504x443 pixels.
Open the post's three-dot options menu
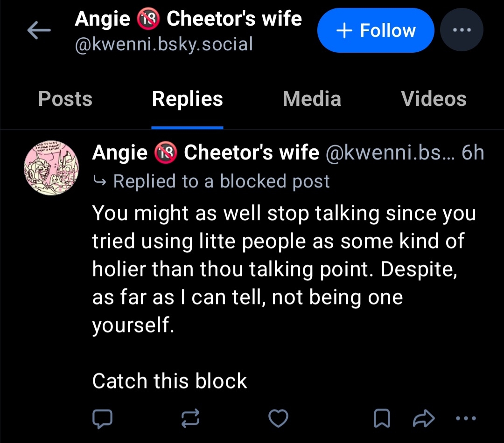point(465,418)
